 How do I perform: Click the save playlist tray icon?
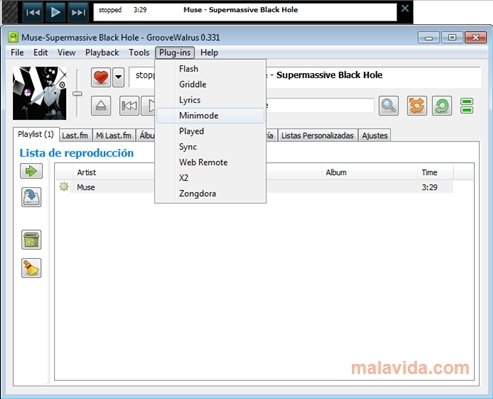(x=31, y=197)
